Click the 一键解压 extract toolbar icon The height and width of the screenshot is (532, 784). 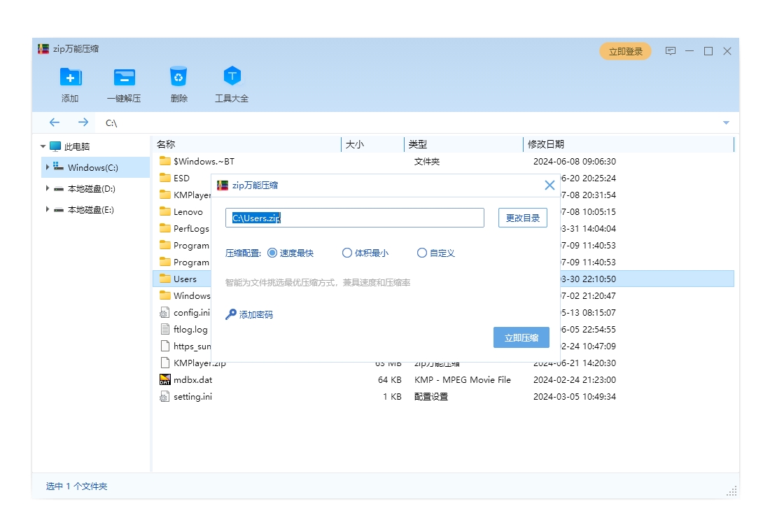pos(124,78)
